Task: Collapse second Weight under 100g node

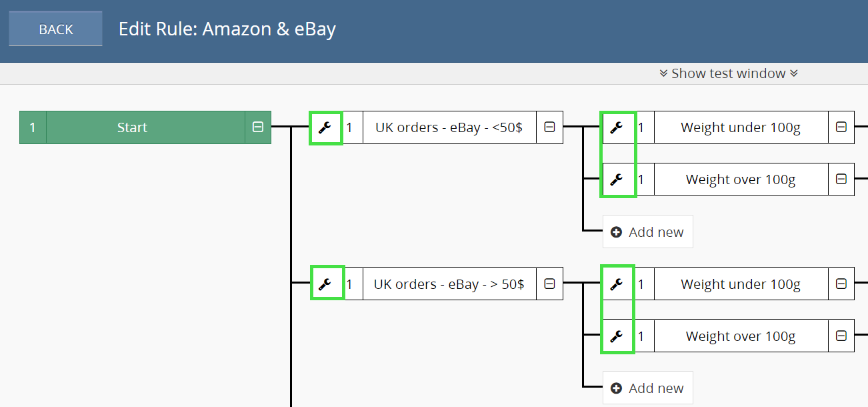Action: pos(841,284)
